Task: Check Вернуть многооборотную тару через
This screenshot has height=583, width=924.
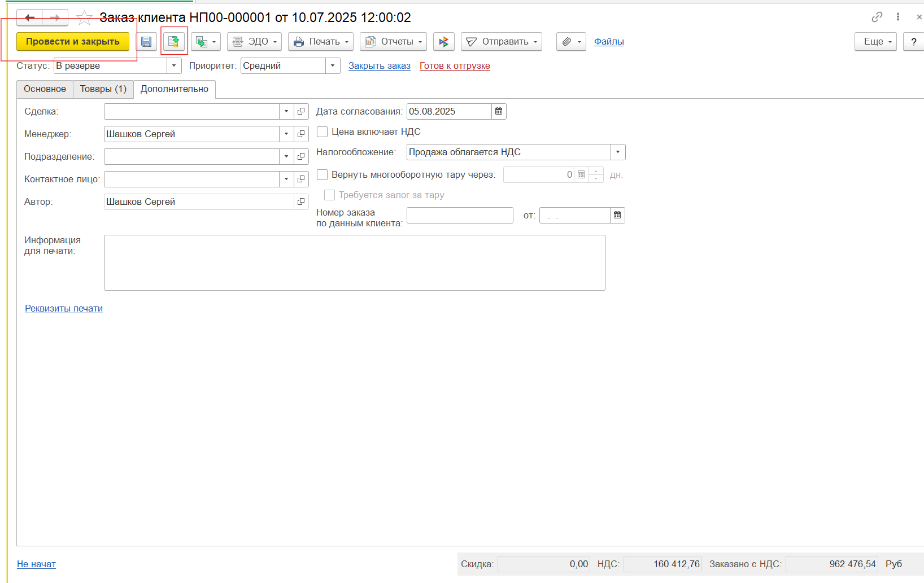Action: click(x=322, y=175)
